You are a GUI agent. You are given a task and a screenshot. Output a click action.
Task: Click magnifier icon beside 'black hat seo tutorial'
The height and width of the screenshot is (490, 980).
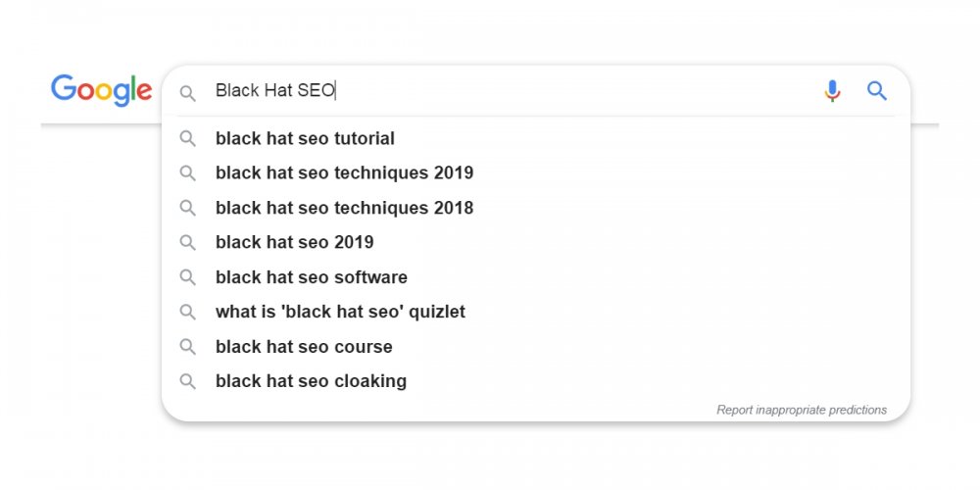[187, 138]
